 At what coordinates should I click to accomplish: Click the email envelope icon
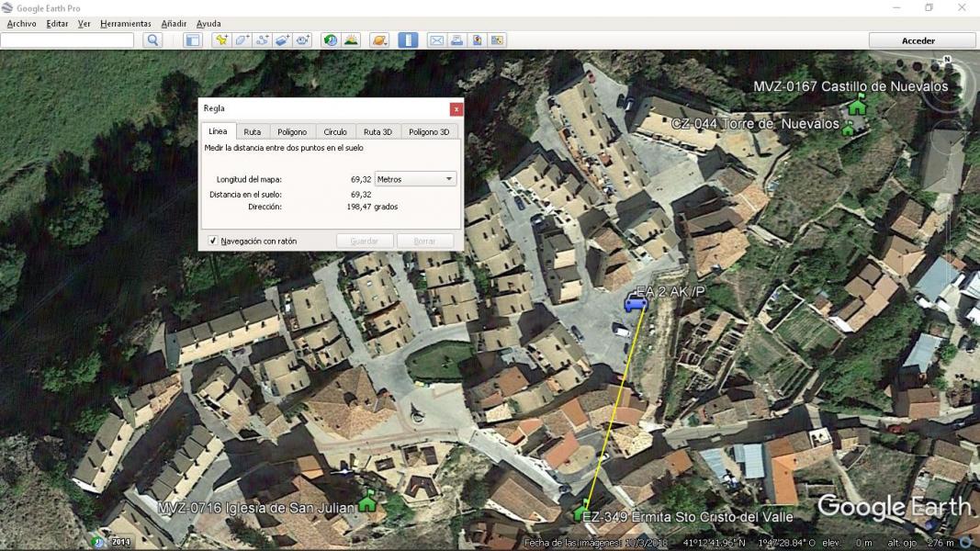[x=436, y=40]
